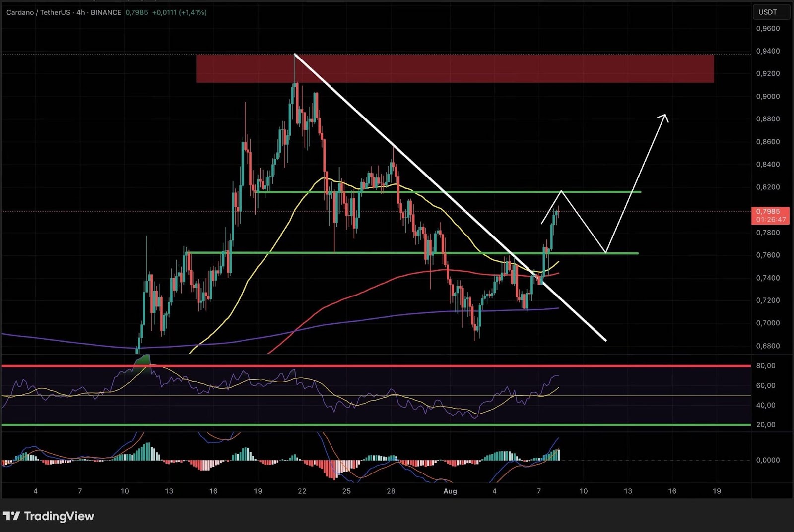Click the RSI 60,00 scale label

tap(765, 385)
